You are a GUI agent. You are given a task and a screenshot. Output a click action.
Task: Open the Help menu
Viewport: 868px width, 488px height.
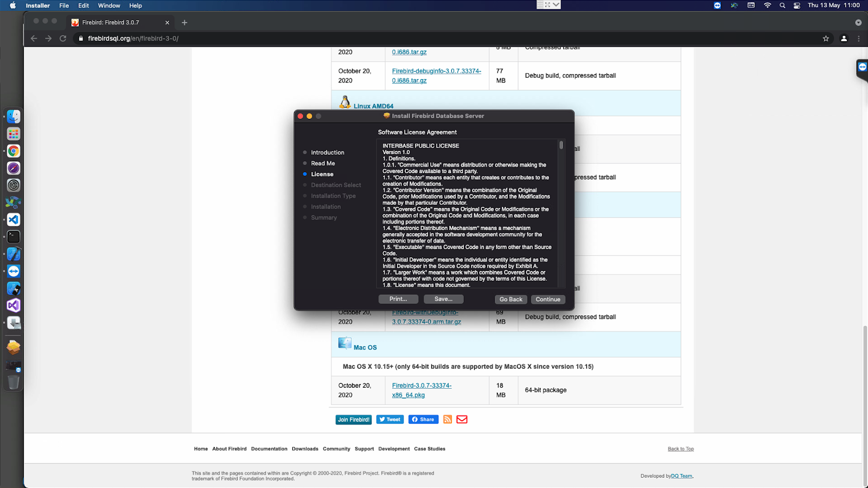(136, 5)
